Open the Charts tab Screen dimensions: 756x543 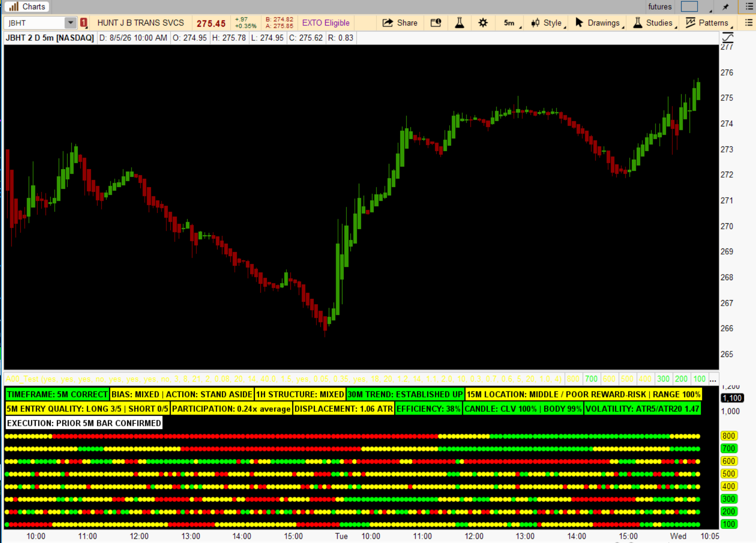27,6
